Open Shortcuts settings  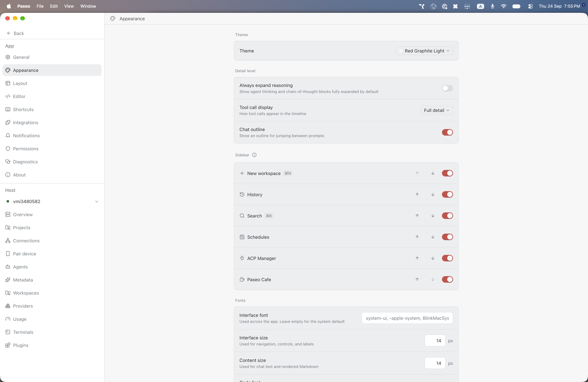[x=52, y=109]
